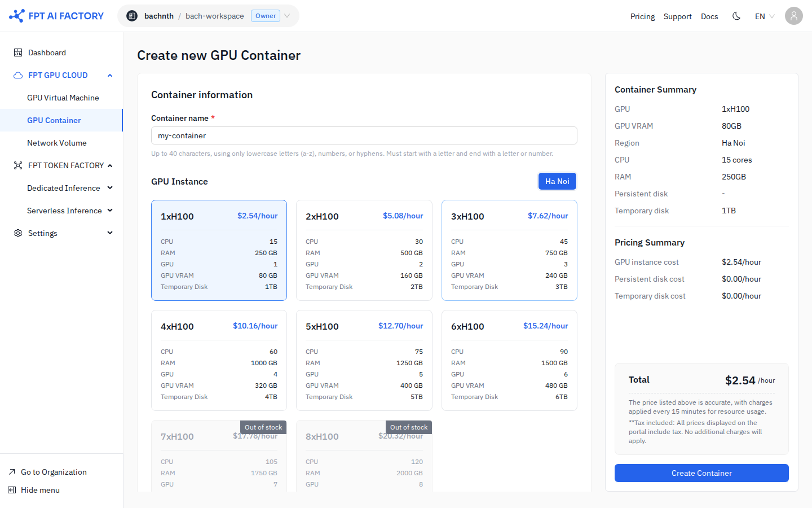812x508 pixels.
Task: Select the 4xH100 instance card
Action: point(219,360)
